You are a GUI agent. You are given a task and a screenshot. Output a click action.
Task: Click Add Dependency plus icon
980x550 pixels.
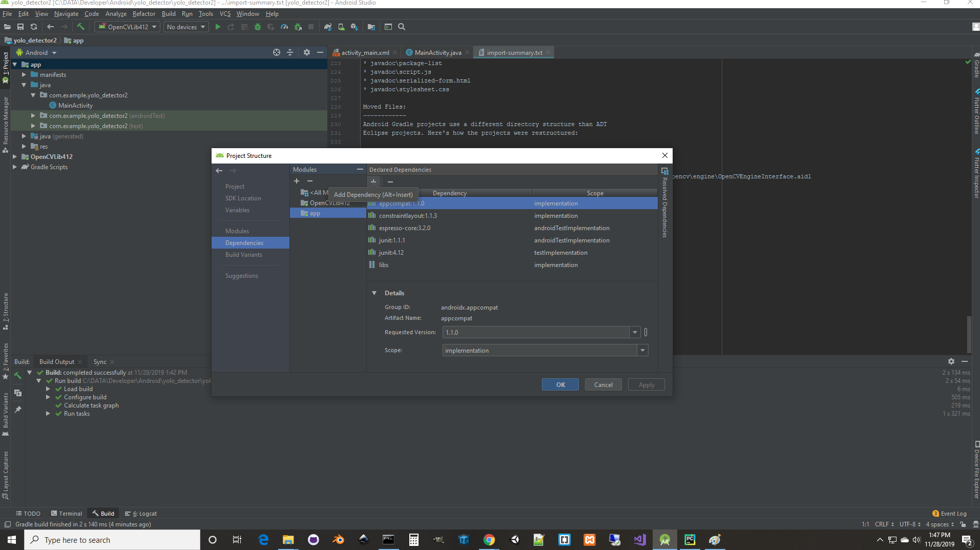pyautogui.click(x=373, y=181)
